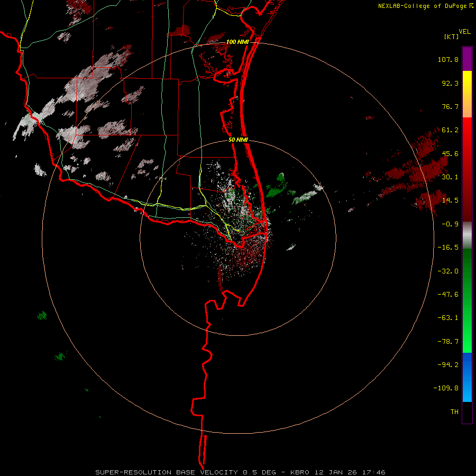Select the 107.8 legend value
Viewport: 476px width, 476px height.
pyautogui.click(x=448, y=59)
